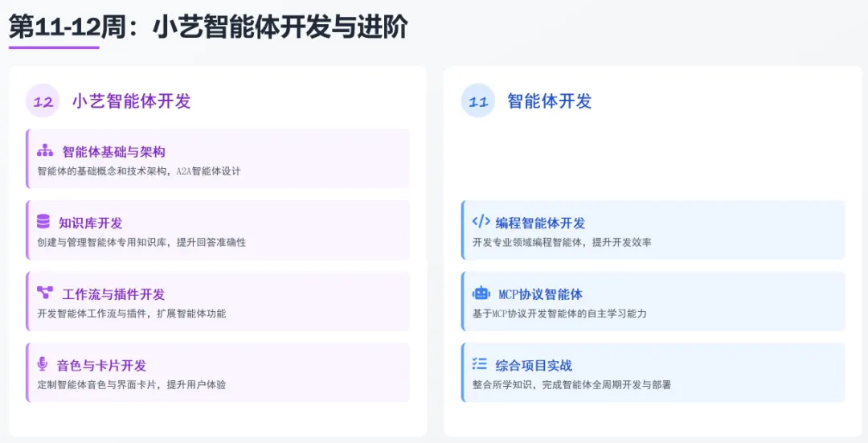Click the database icon beside 知识库开发

43,222
